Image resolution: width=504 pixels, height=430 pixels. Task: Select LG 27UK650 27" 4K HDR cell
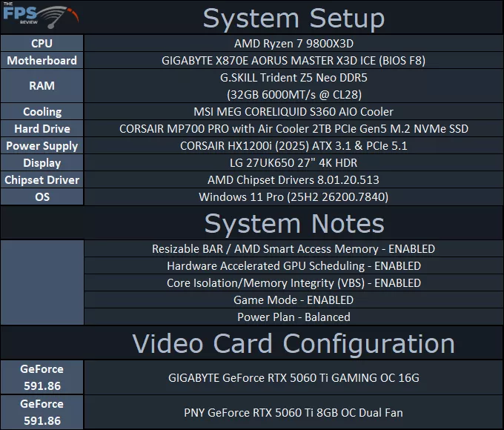pos(294,163)
